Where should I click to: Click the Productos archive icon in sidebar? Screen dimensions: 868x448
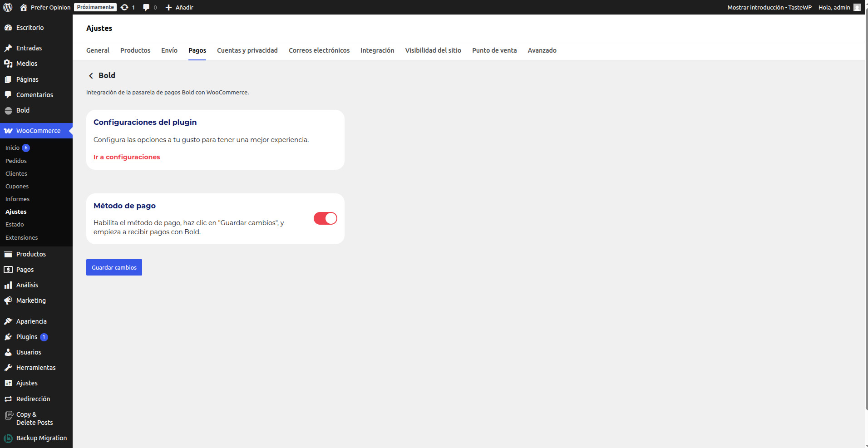point(8,254)
